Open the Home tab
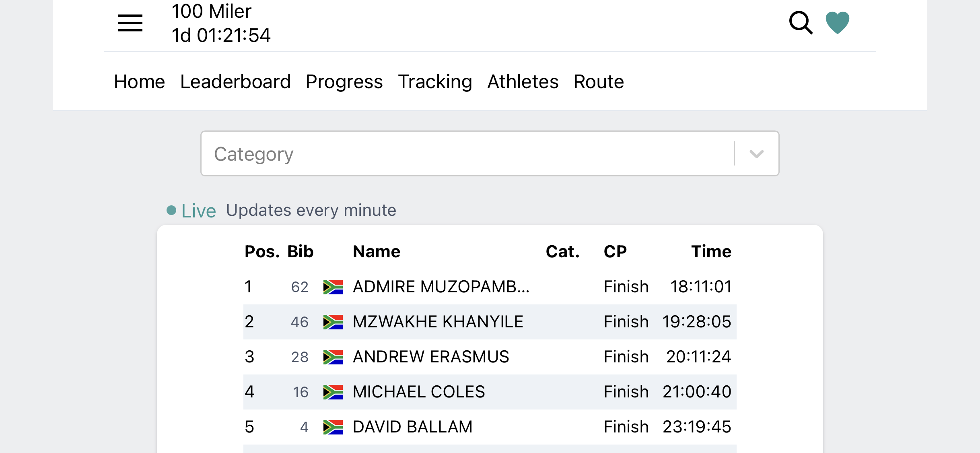 (139, 82)
